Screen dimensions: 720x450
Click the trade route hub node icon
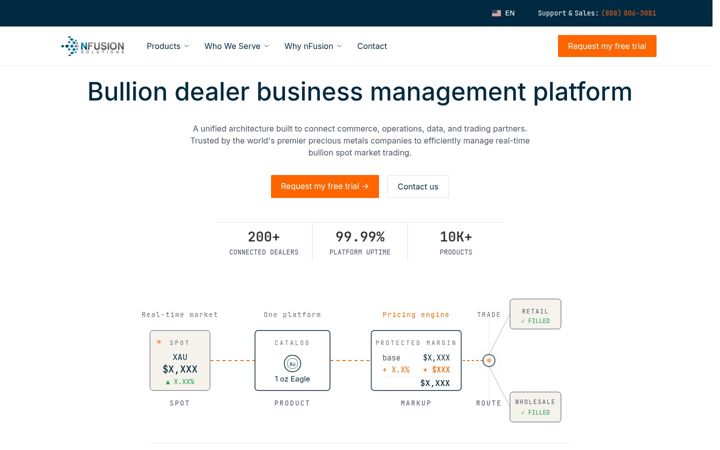pos(489,360)
